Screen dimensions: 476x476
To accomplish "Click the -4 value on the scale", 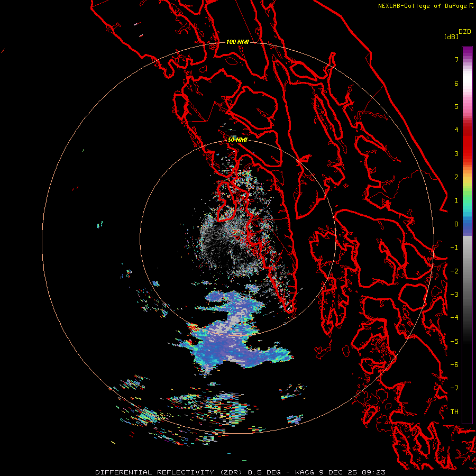I will [454, 318].
